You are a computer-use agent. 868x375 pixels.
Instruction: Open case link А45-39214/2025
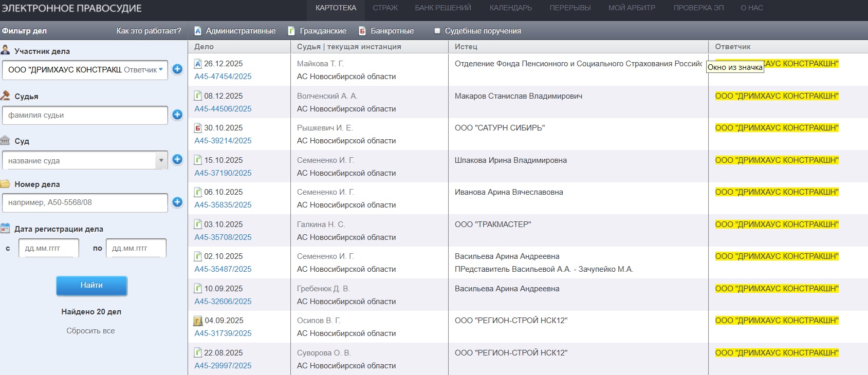point(223,141)
